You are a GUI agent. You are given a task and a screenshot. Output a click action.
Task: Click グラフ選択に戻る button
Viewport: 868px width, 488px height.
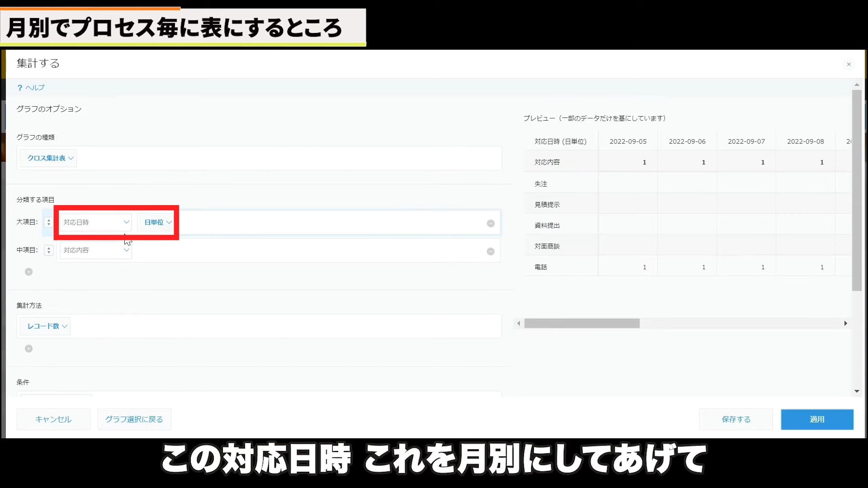[x=134, y=419]
